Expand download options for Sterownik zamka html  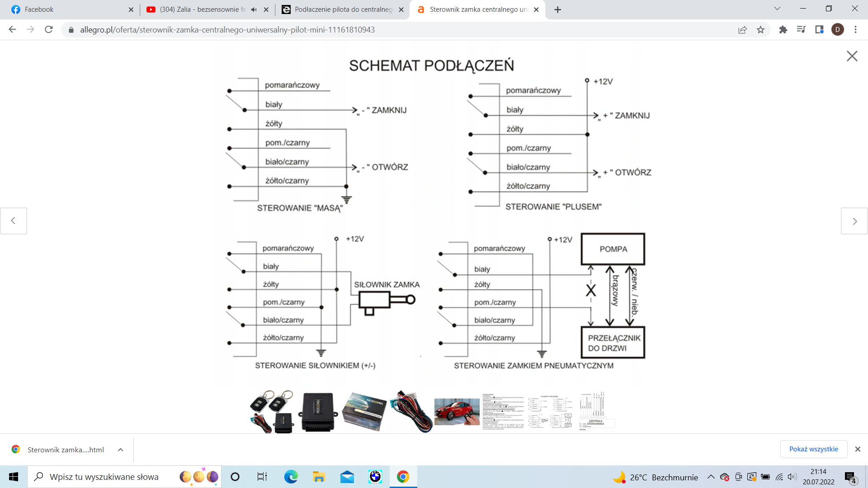click(x=120, y=450)
